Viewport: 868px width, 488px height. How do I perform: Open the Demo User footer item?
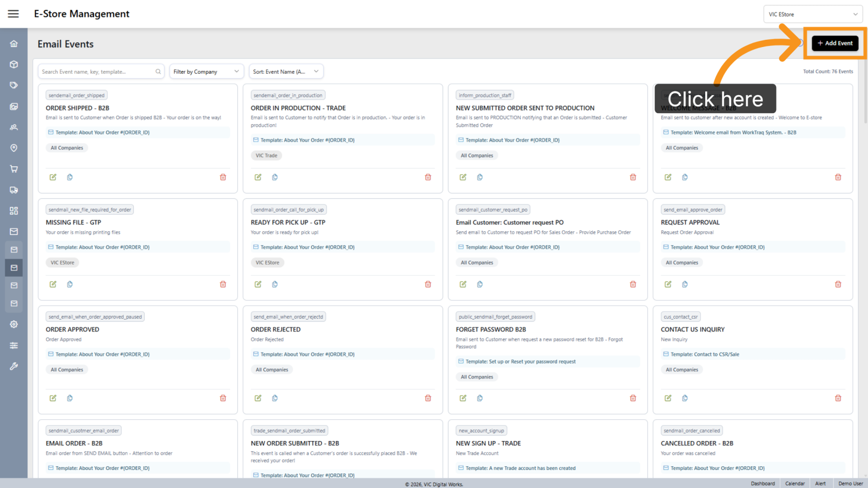point(850,483)
